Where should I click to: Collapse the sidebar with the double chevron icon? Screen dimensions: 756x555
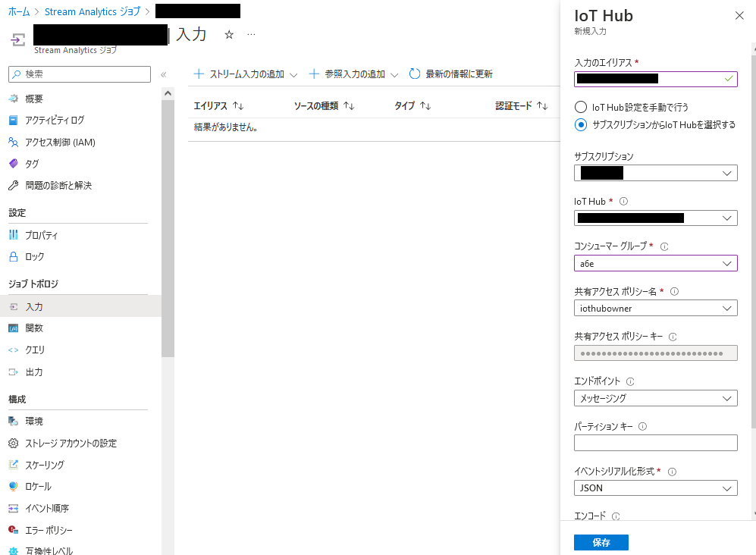coord(163,74)
